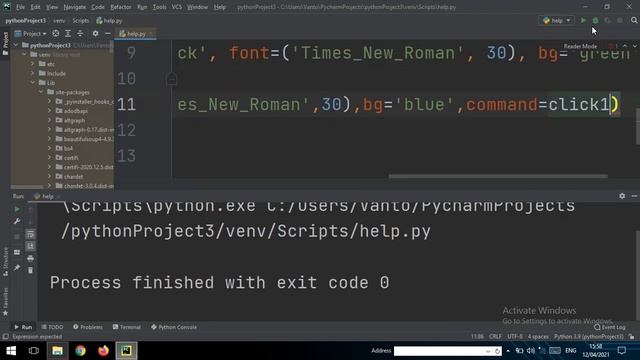Toggle the Structure side tab
Viewport: 640px width, 360px height.
(x=5, y=261)
